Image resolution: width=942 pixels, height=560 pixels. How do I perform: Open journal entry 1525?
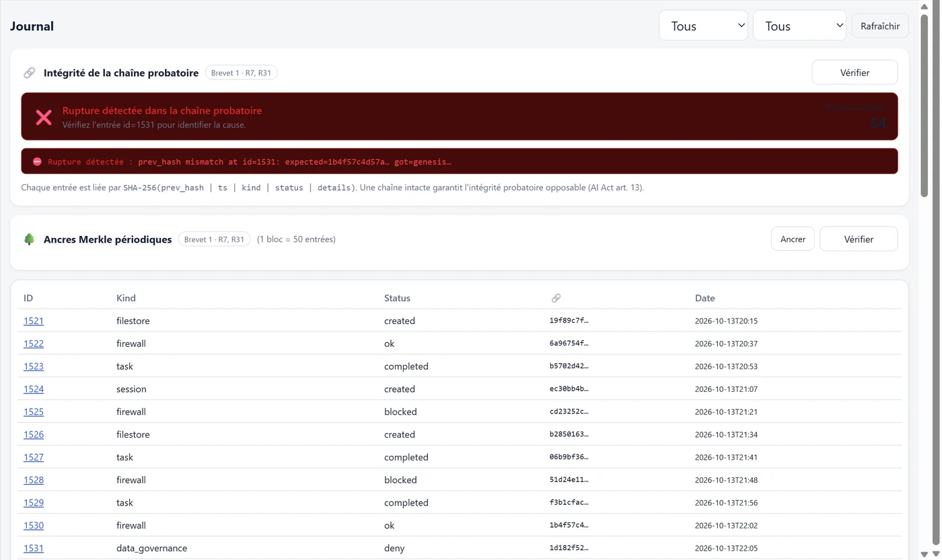pyautogui.click(x=34, y=411)
